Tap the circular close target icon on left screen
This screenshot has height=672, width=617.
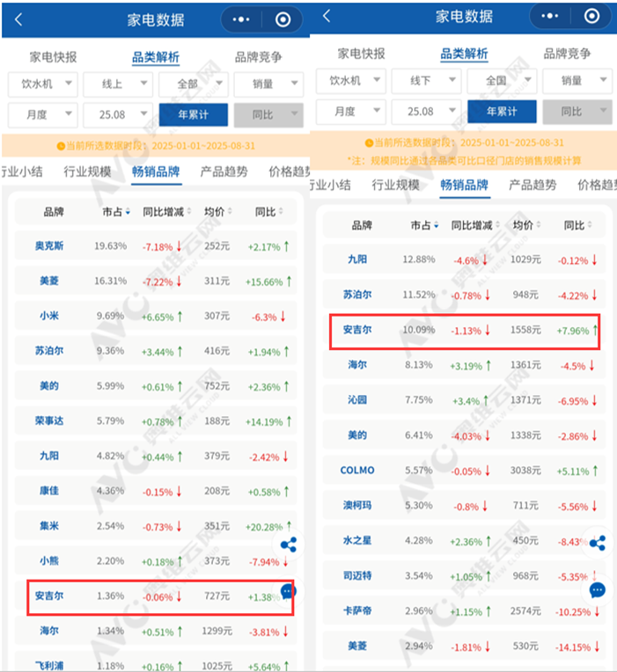(283, 19)
